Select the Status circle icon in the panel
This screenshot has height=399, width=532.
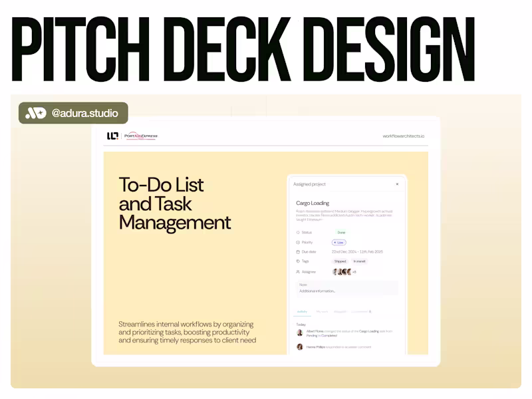[298, 232]
